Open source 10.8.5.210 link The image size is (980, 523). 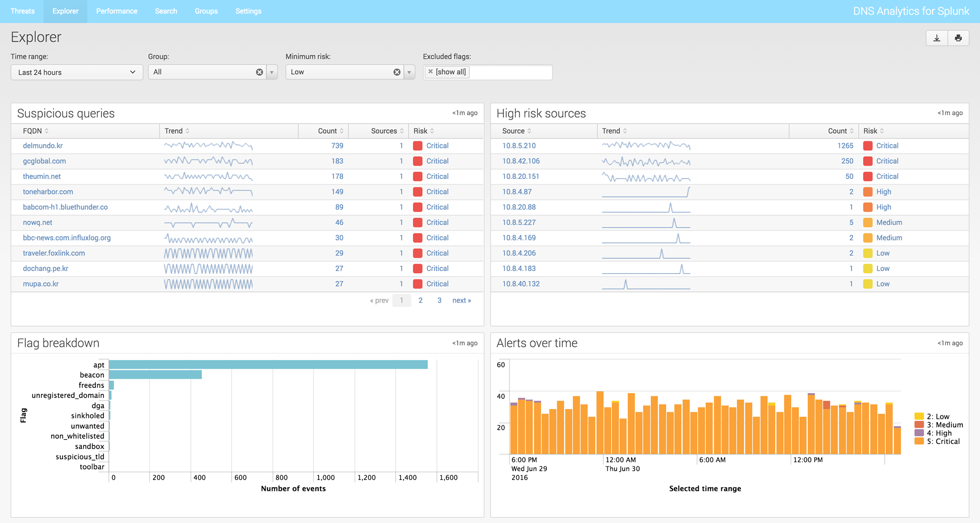coord(519,146)
